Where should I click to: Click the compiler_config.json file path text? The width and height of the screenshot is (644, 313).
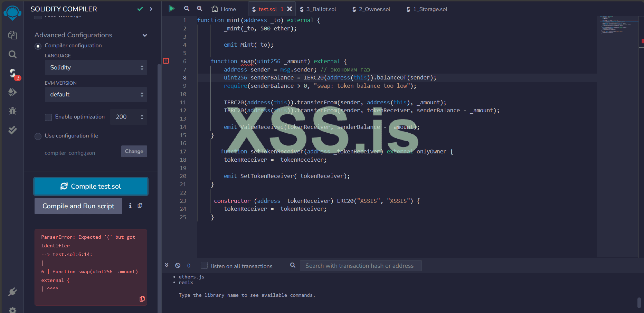click(70, 153)
